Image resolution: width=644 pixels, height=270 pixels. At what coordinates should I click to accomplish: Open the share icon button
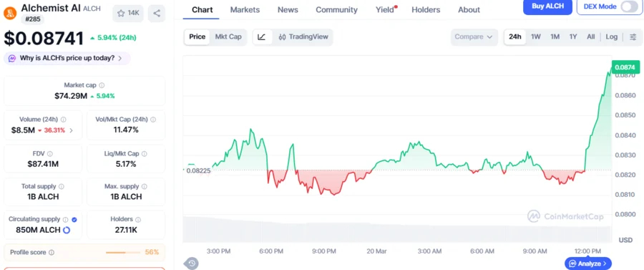point(157,13)
